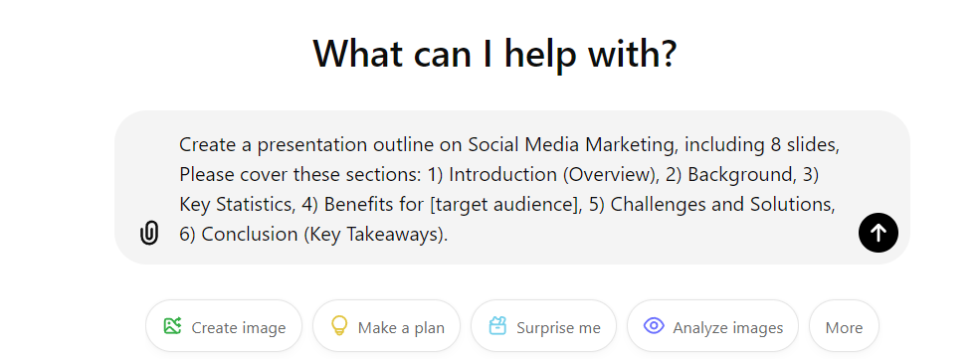Screen dimensions: 980x359
Task: Place cursor on 'Social Media Marketing' in the prompt
Action: [x=573, y=145]
